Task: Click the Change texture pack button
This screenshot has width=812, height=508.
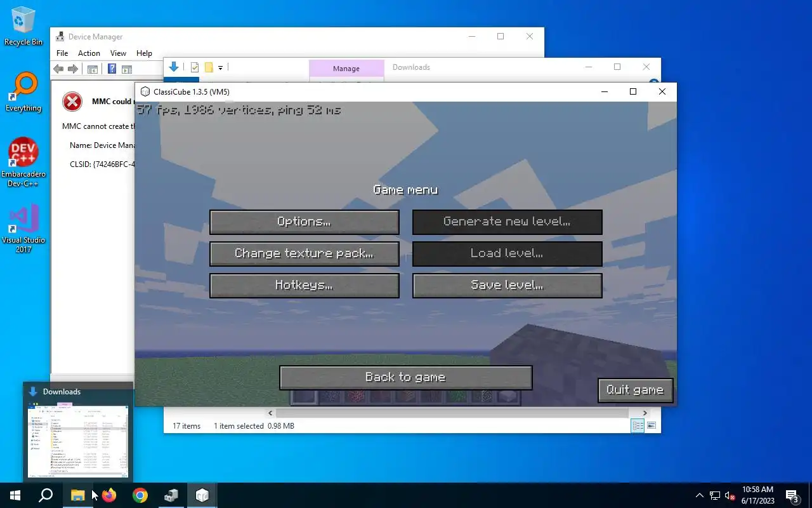Action: 304,254
